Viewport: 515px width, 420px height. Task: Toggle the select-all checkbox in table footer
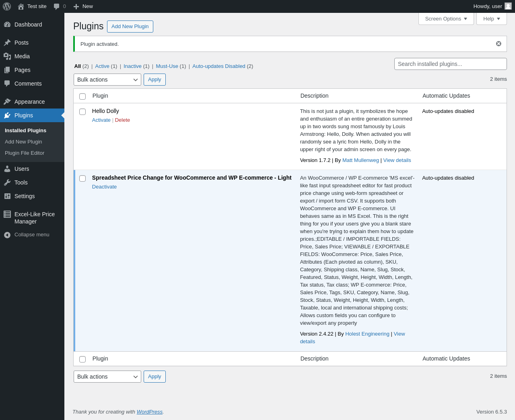pos(82,359)
